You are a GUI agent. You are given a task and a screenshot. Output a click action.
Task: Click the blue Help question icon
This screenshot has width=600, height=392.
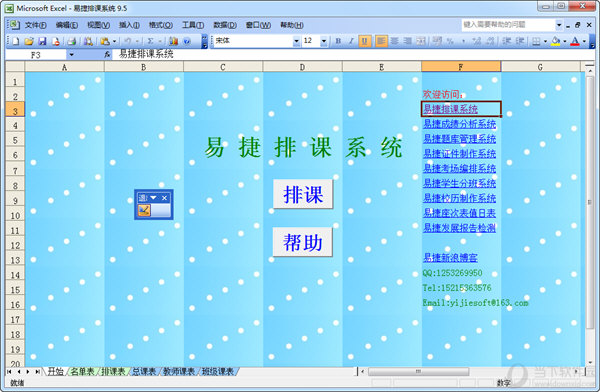coord(187,41)
